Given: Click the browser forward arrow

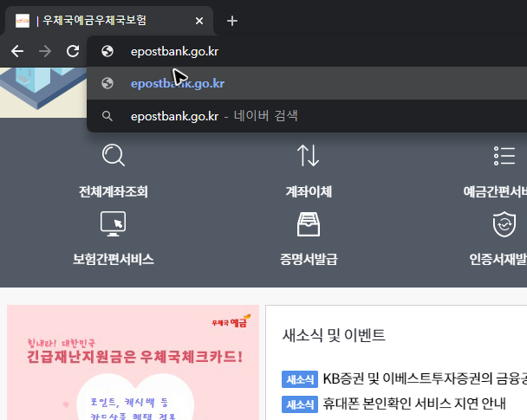Looking at the screenshot, I should click(45, 51).
